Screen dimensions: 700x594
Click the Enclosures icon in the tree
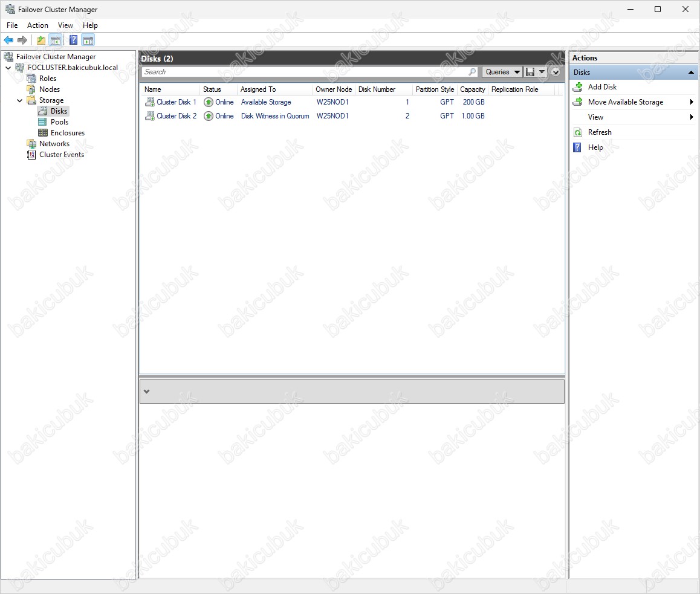coord(43,132)
